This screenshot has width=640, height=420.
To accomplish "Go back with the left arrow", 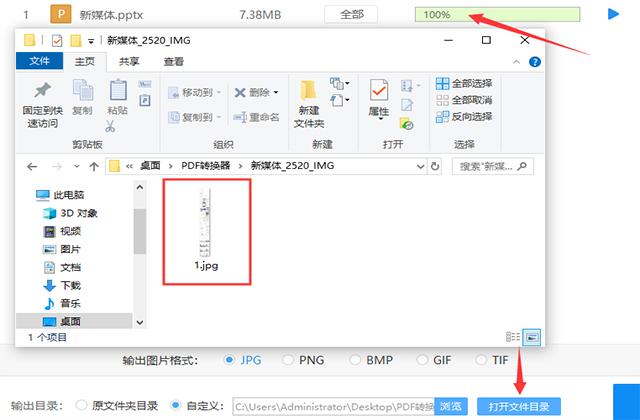I will (x=32, y=166).
